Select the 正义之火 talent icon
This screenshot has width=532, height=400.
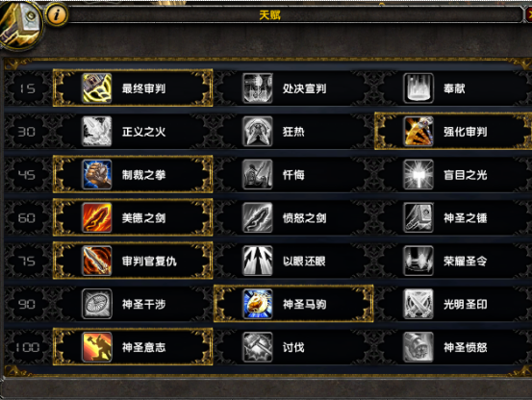[97, 131]
